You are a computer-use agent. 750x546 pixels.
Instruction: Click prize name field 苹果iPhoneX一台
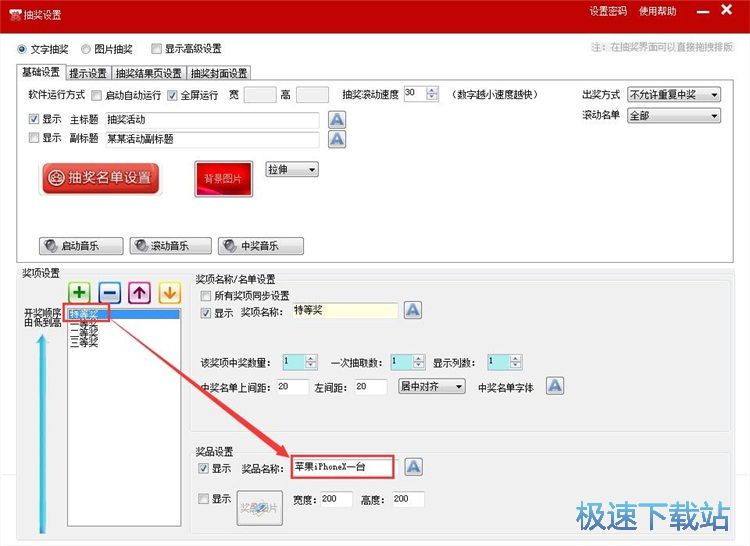tap(342, 467)
